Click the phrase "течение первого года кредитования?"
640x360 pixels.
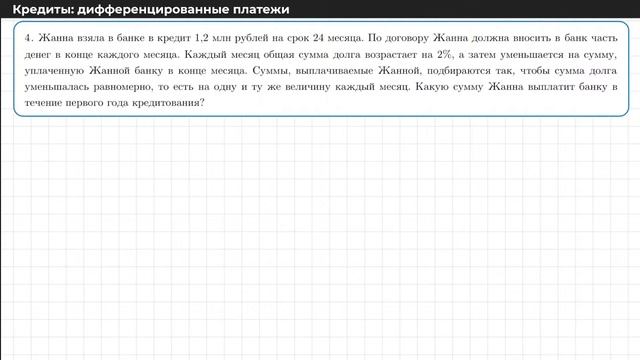click(114, 103)
